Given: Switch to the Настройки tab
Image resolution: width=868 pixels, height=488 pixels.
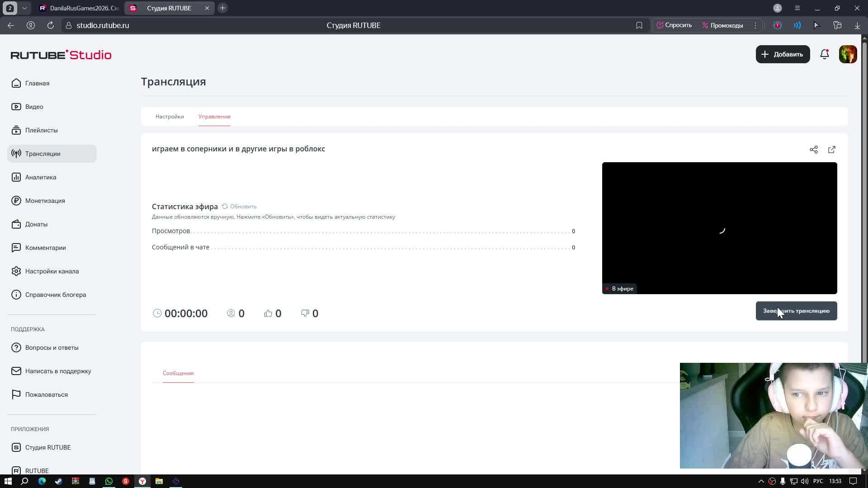Looking at the screenshot, I should [170, 117].
